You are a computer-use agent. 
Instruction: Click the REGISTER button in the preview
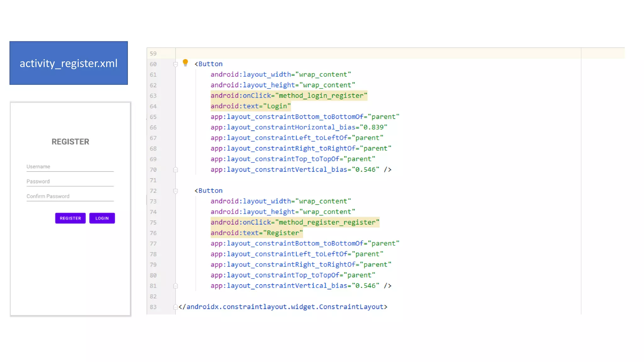[x=70, y=218]
